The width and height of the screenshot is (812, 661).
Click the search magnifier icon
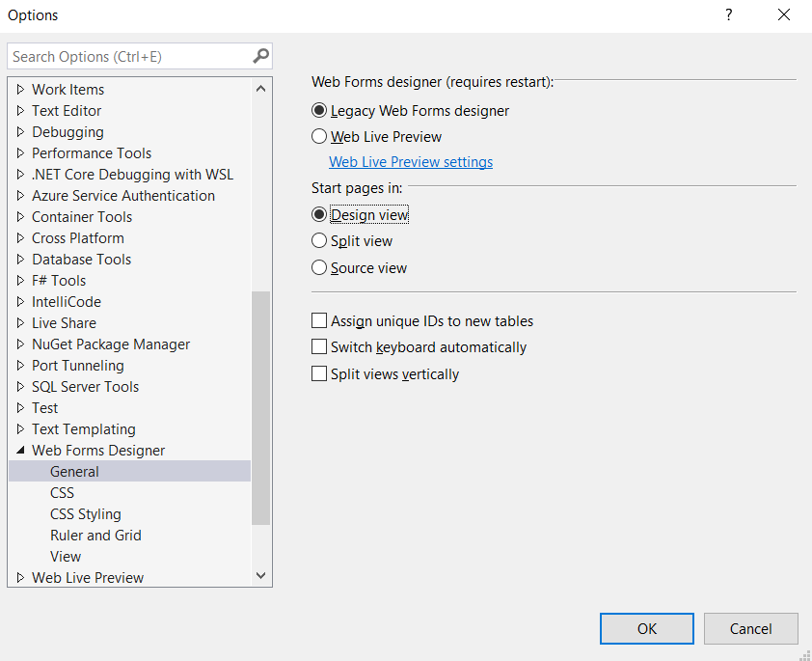258,55
